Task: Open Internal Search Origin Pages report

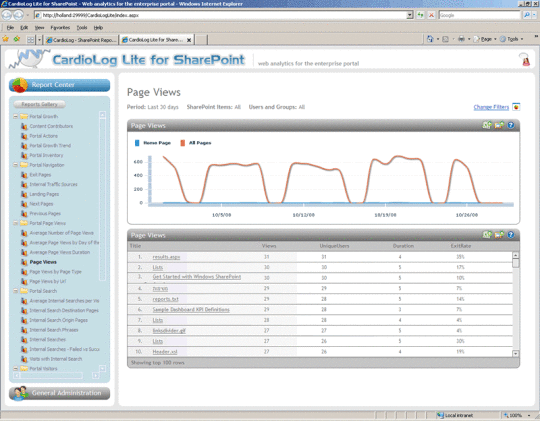Action: (59, 320)
